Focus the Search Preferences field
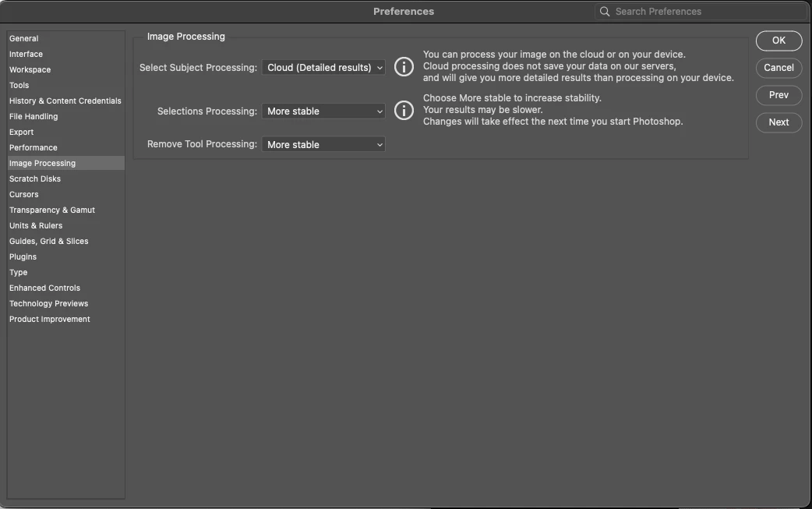 tap(701, 12)
